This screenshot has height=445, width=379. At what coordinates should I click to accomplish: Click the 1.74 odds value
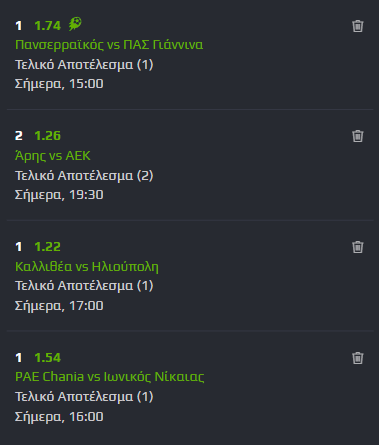click(x=48, y=26)
